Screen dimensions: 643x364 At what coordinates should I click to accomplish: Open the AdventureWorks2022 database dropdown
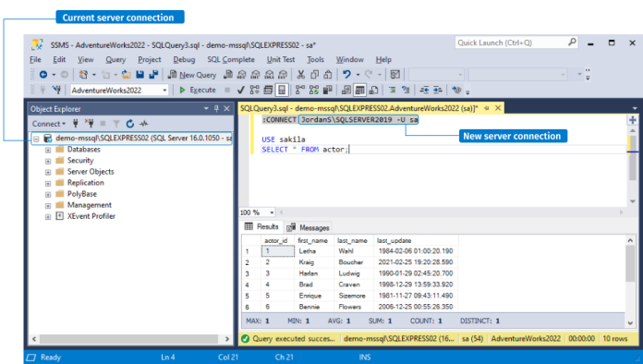tap(164, 91)
